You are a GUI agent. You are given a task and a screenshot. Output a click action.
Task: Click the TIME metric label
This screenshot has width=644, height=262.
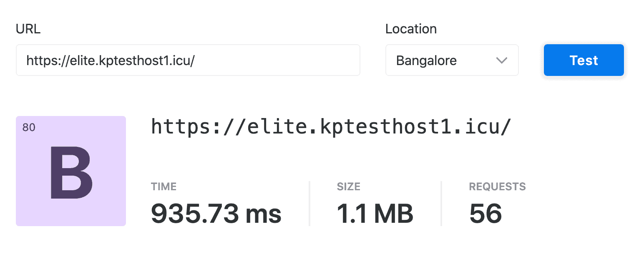(164, 186)
